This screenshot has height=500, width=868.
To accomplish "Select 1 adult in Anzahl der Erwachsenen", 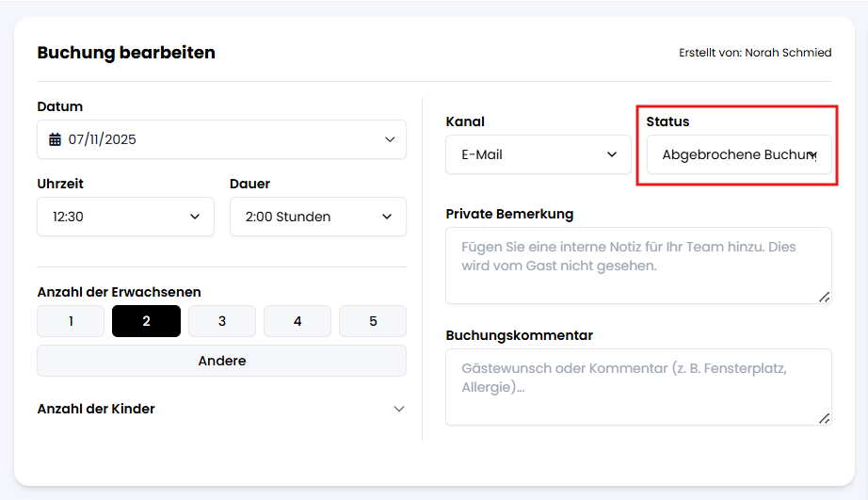I will (71, 321).
